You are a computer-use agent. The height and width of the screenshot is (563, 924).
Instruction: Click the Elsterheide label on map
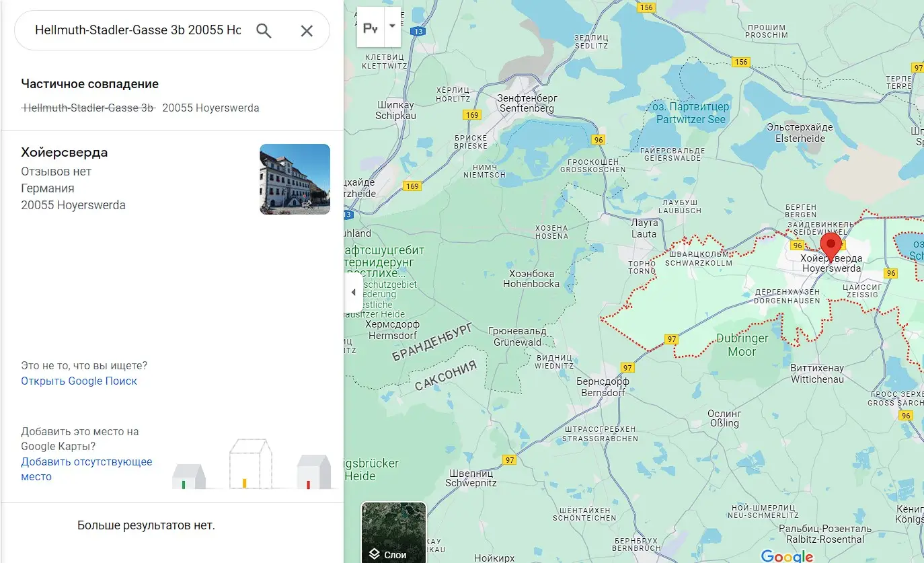click(x=800, y=133)
